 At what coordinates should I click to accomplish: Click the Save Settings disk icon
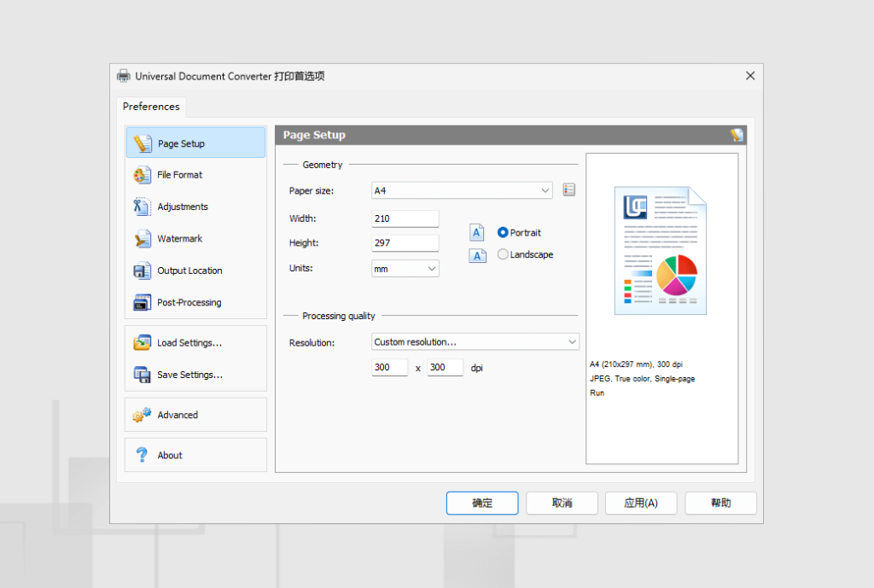coord(143,375)
